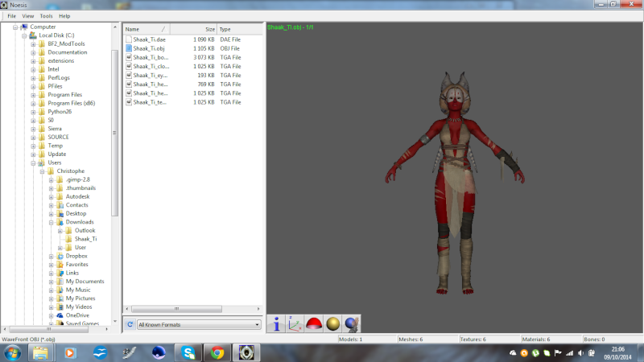This screenshot has width=644, height=362.
Task: Click the folder tree vertical scrollbar thumb
Action: click(114, 133)
